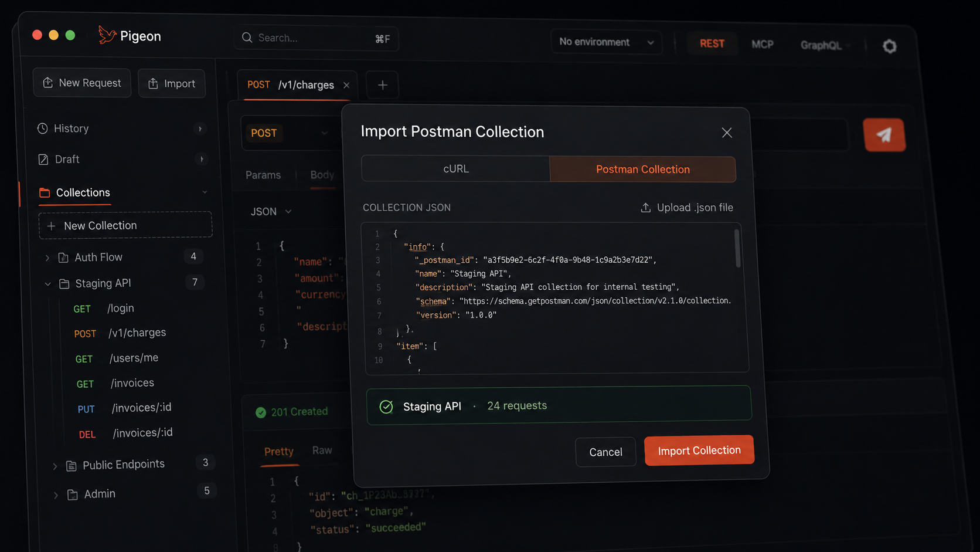Click the Collections folder icon
Viewport: 980px width, 552px height.
(x=45, y=192)
